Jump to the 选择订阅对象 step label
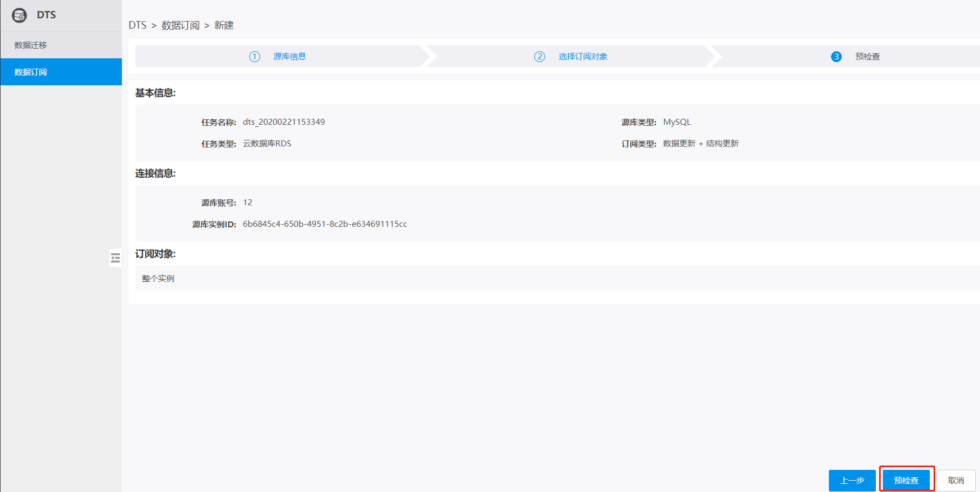This screenshot has height=492, width=980. 583,57
